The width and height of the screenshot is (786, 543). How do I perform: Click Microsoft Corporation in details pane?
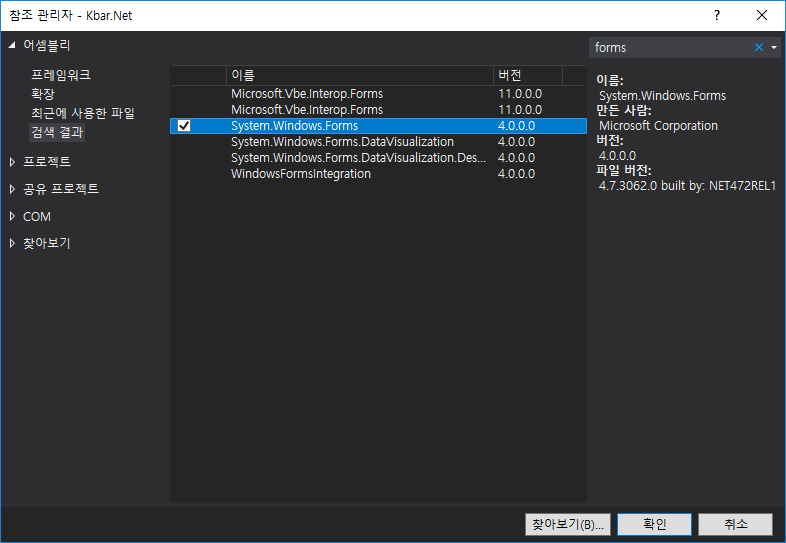(x=658, y=126)
